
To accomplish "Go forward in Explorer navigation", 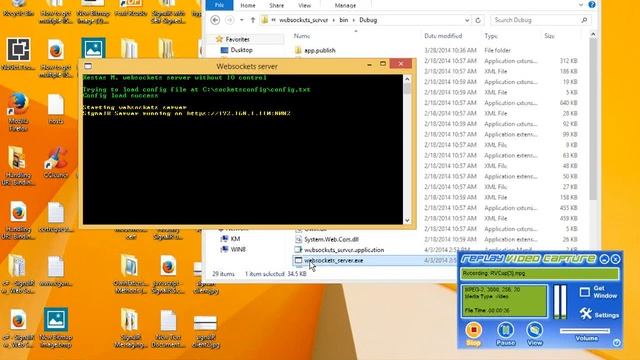I will 230,20.
